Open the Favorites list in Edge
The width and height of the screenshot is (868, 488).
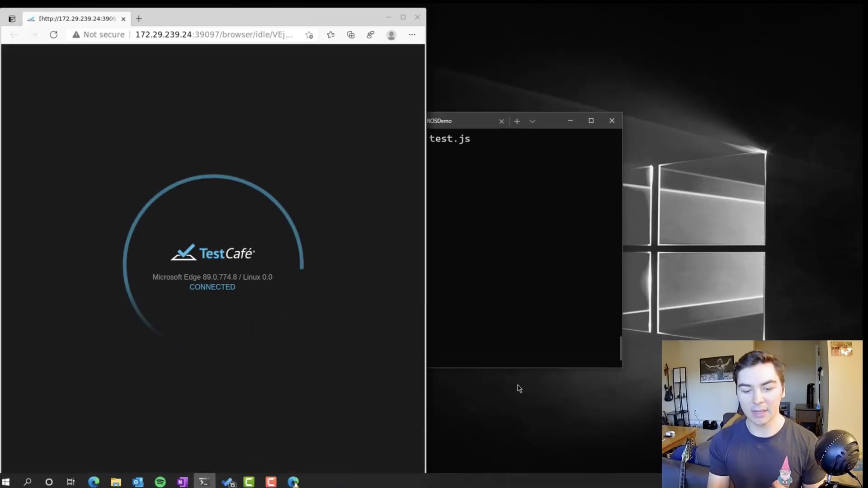(331, 35)
